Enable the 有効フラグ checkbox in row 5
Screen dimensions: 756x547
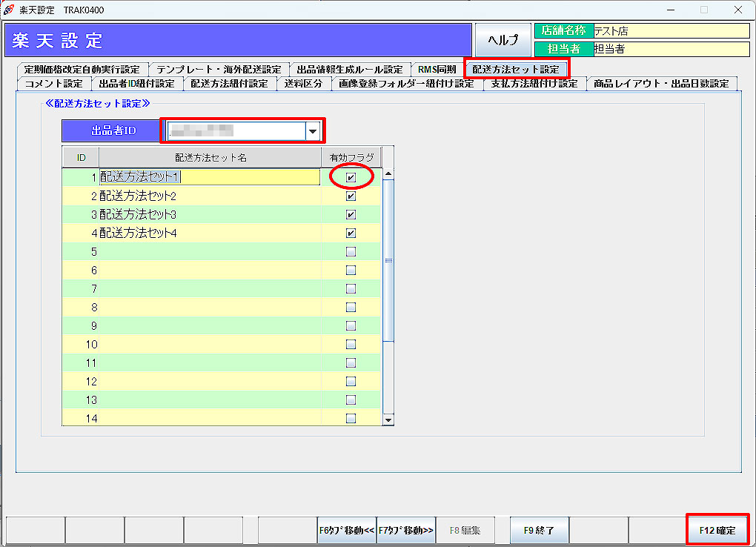(351, 252)
